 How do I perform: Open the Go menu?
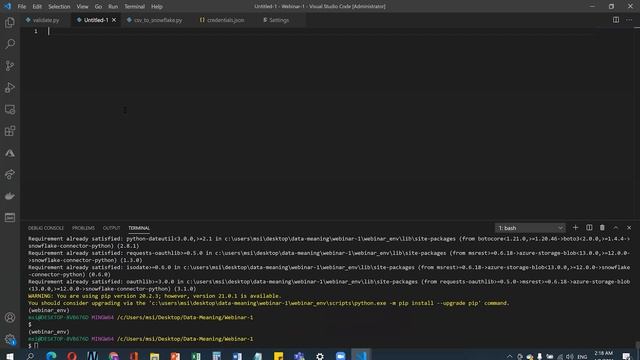(x=98, y=7)
